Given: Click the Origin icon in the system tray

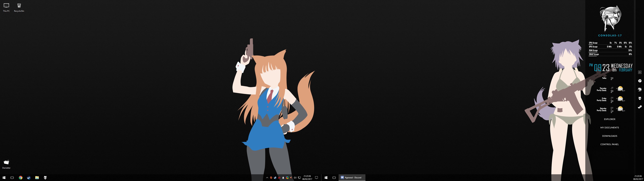Looking at the screenshot, I should (271, 178).
